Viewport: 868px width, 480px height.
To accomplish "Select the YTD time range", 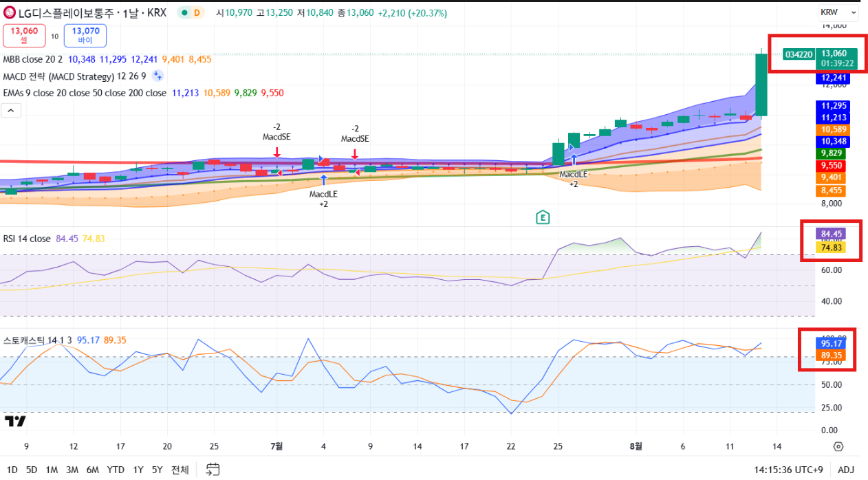I will tap(116, 470).
